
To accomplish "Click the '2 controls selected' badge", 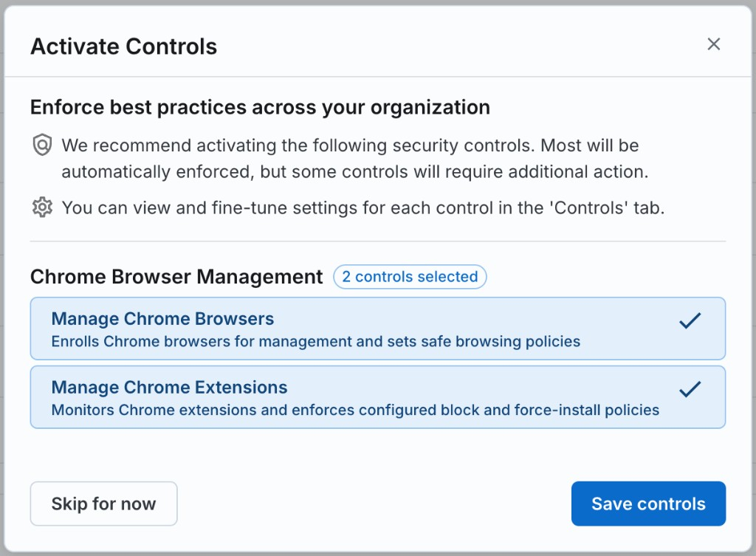I will coord(410,277).
